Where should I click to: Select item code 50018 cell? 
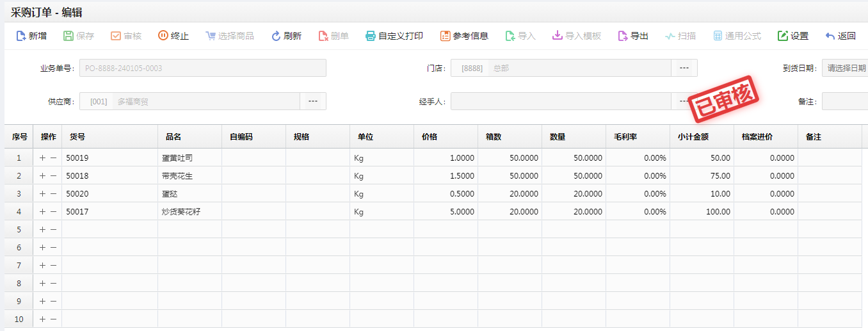(109, 175)
